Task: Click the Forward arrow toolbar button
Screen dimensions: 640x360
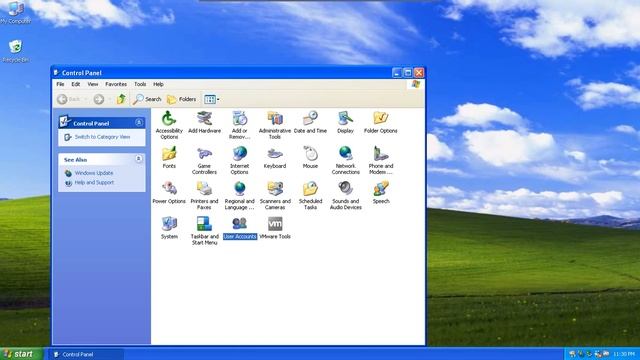Action: [x=99, y=99]
